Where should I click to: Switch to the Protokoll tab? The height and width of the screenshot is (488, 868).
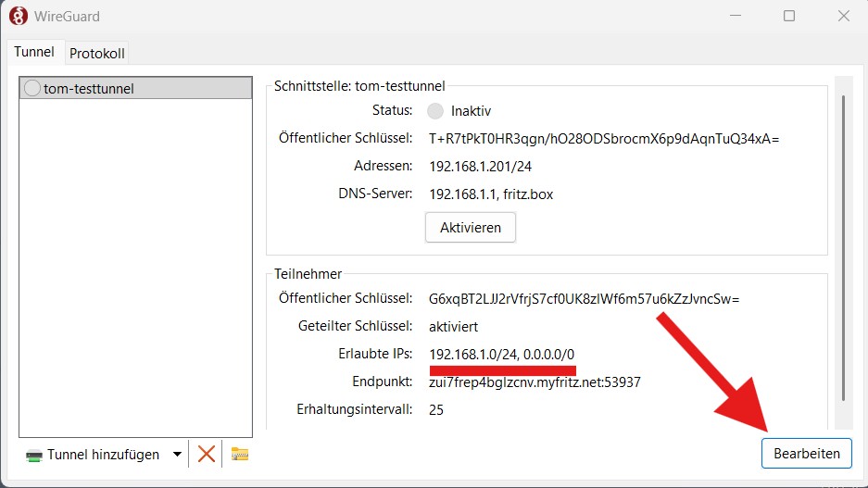(x=97, y=53)
